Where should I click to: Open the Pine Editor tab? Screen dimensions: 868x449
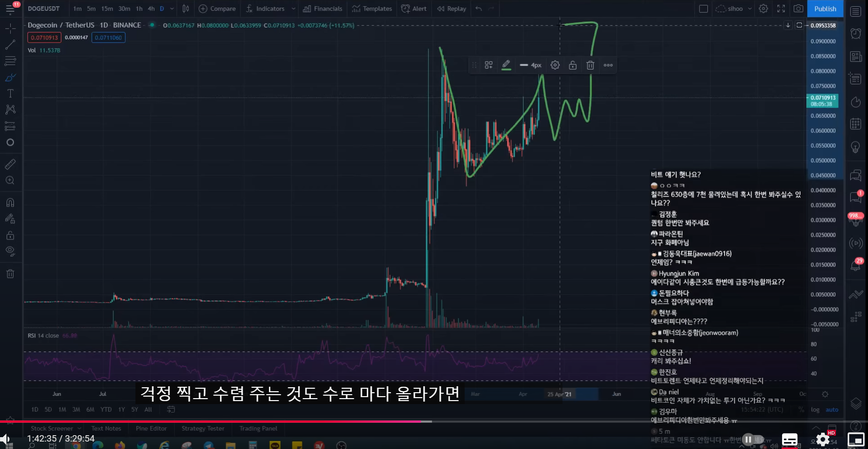coord(151,428)
